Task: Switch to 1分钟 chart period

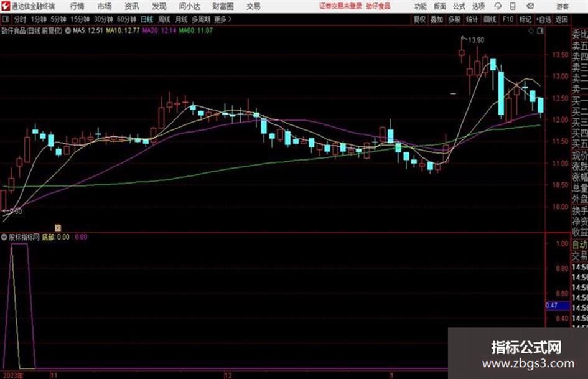Action: point(39,19)
